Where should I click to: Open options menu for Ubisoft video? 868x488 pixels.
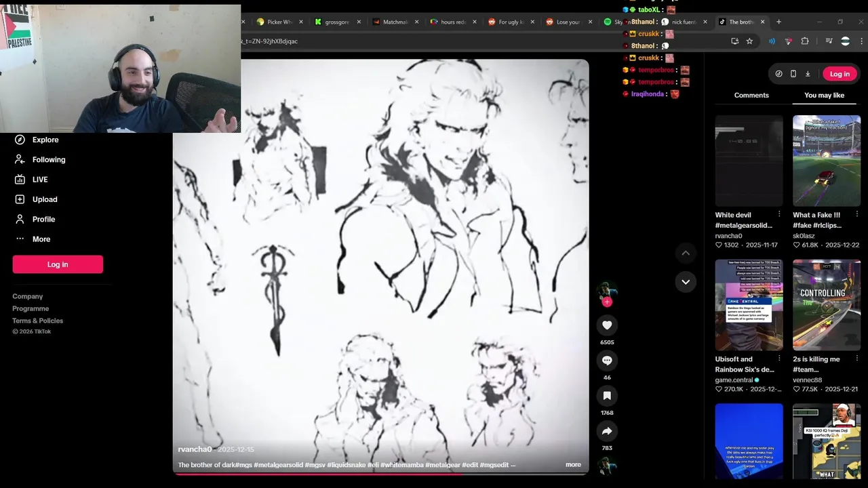click(x=778, y=359)
